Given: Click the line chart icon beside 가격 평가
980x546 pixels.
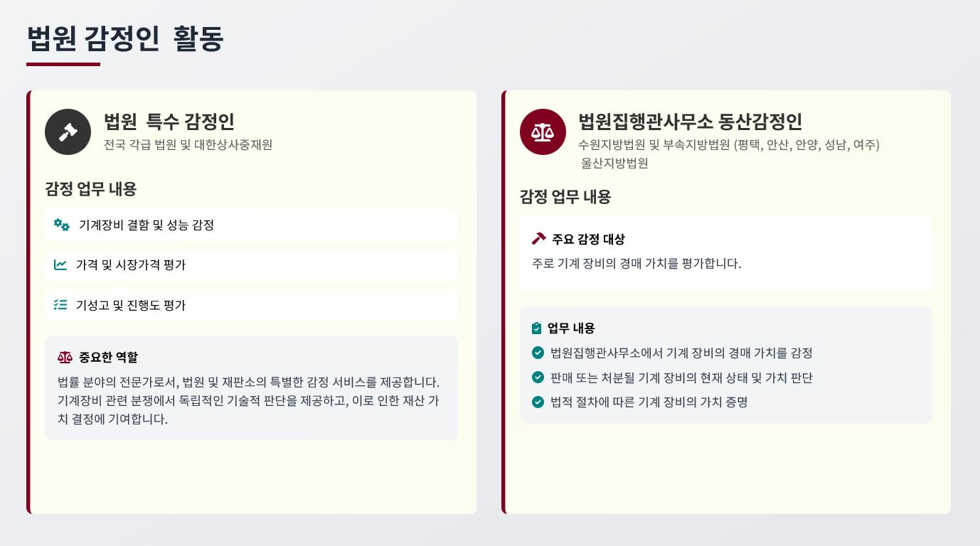Looking at the screenshot, I should pyautogui.click(x=60, y=265).
